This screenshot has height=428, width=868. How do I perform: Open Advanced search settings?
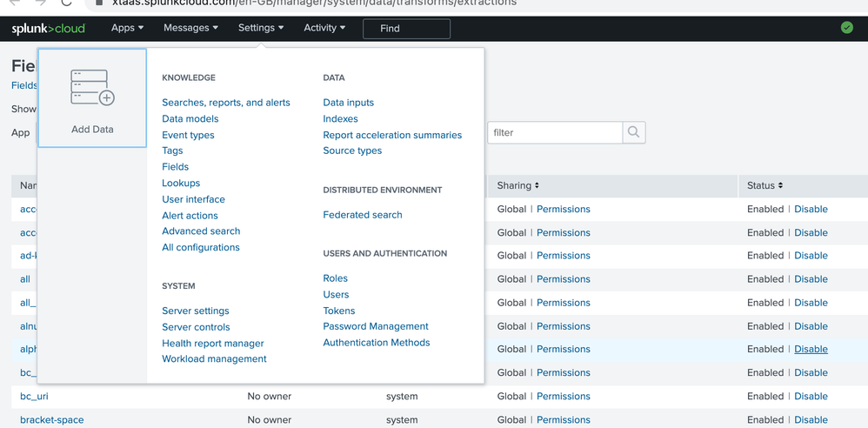point(201,231)
